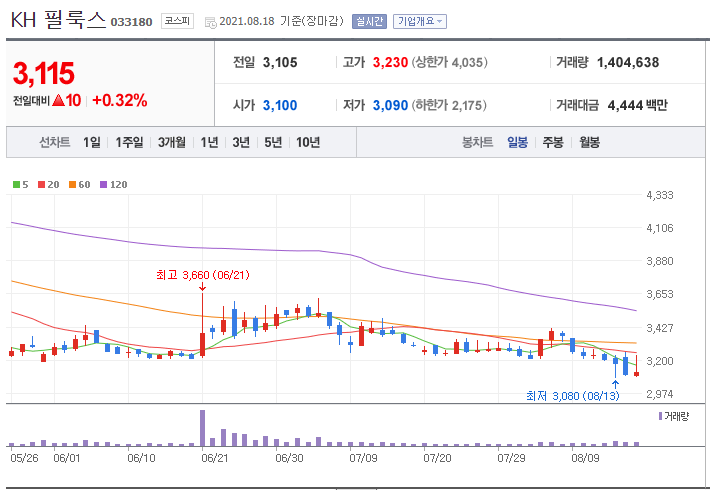Screen dimensions: 710x490
Task: Click the 거래대금 value 4,444 백만
Action: [638, 106]
